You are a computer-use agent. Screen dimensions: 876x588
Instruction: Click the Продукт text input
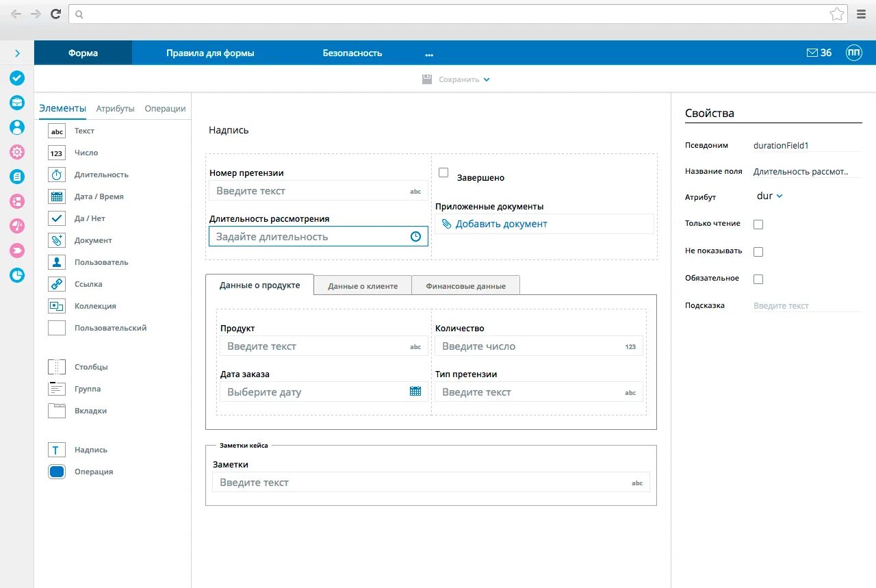click(324, 346)
